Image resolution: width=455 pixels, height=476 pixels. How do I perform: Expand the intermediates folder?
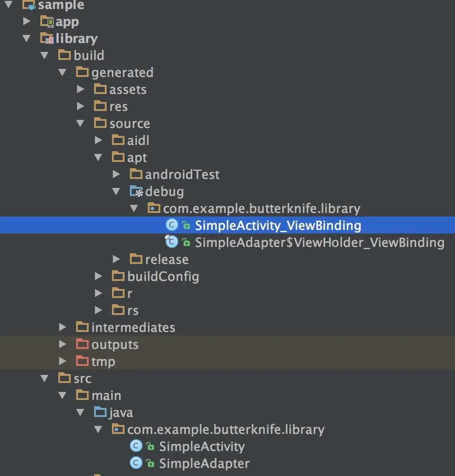pos(62,327)
